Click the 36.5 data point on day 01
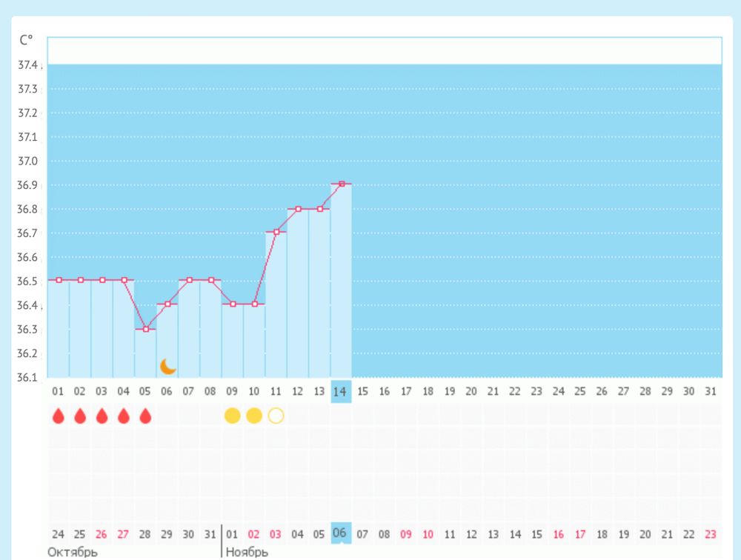This screenshot has width=741, height=560. 59,280
